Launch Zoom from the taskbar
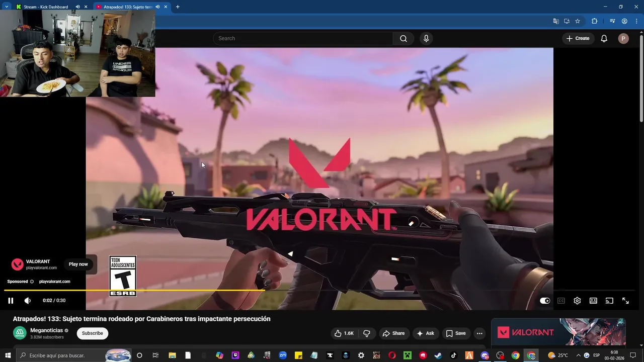The image size is (644, 362). [282, 355]
